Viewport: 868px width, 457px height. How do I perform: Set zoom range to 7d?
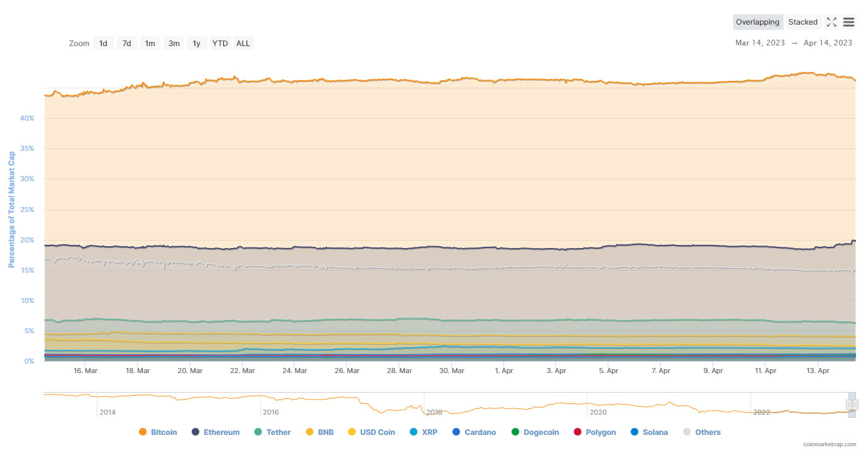pos(126,44)
